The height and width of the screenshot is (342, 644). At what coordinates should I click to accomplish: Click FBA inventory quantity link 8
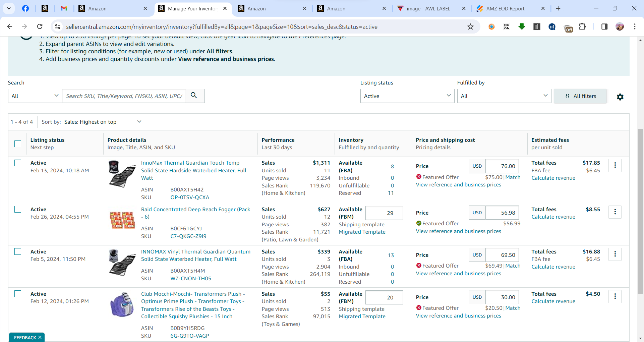pos(392,166)
